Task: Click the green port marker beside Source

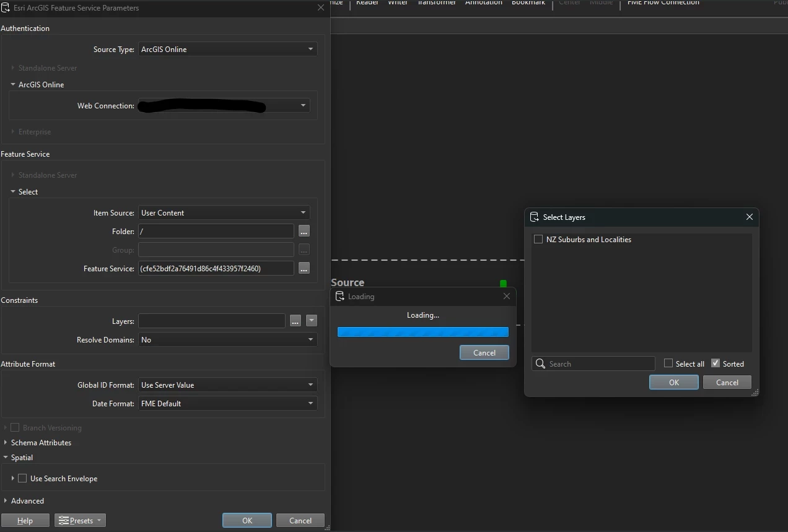Action: click(x=503, y=284)
